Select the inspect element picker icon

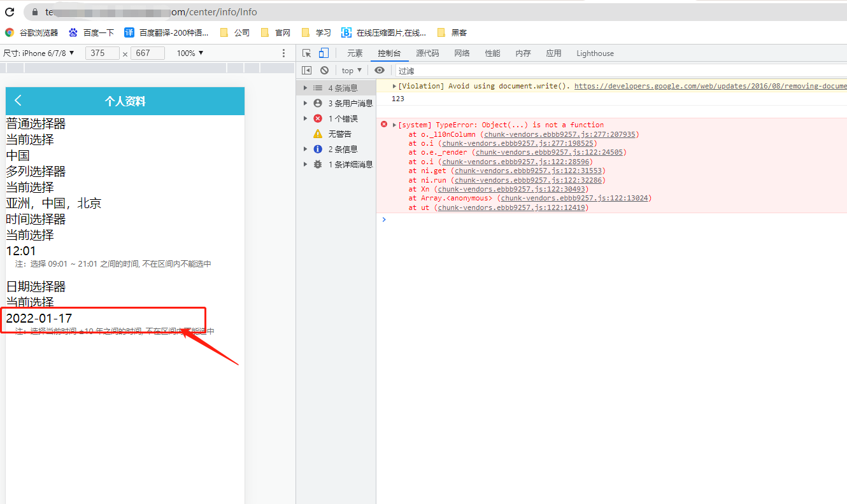(x=307, y=53)
